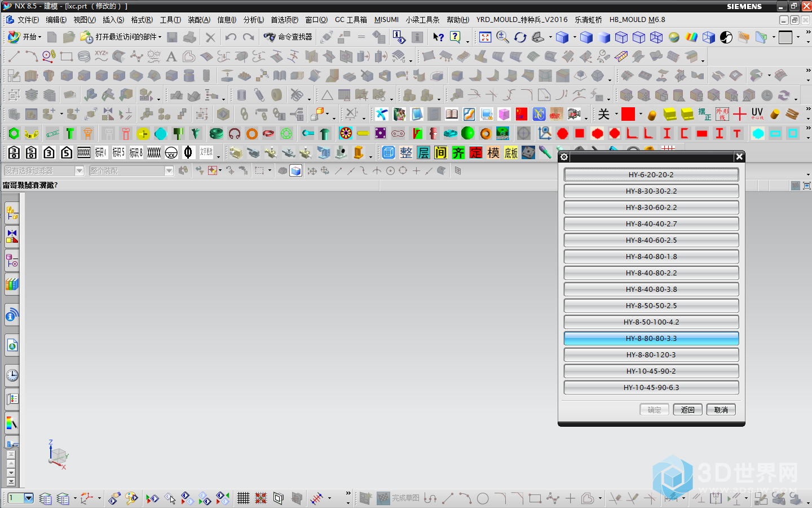Expand the 关 dropdown arrow

(x=616, y=114)
